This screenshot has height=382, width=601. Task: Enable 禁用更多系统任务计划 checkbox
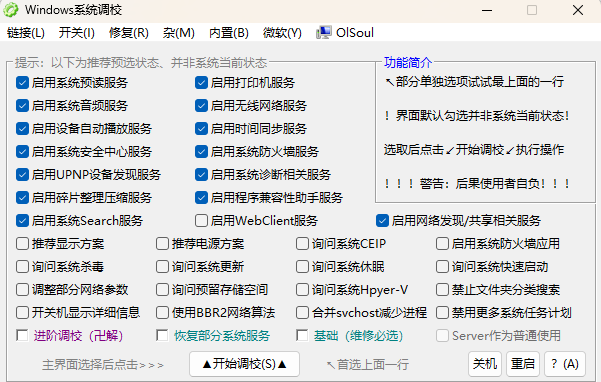pos(442,313)
